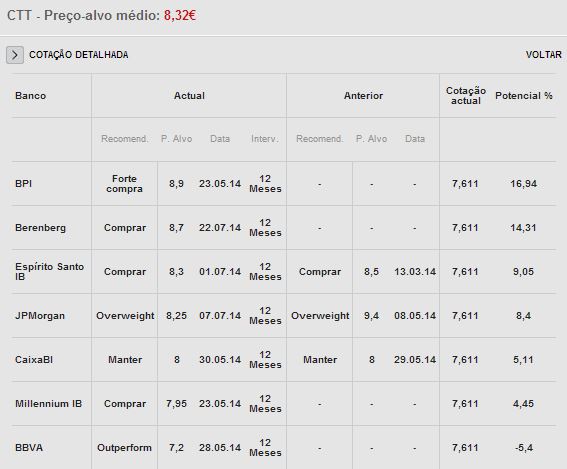The image size is (567, 469).
Task: Expand the Cotação Detalhada arrow icon
Action: click(x=15, y=55)
